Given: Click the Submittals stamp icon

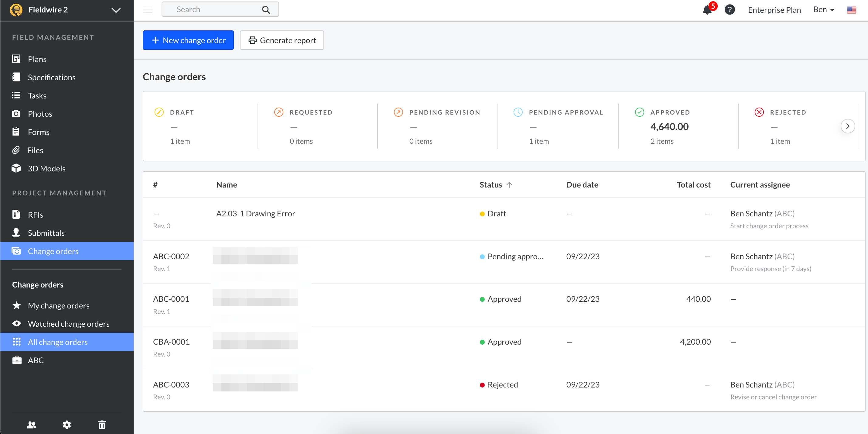Looking at the screenshot, I should click(x=16, y=232).
